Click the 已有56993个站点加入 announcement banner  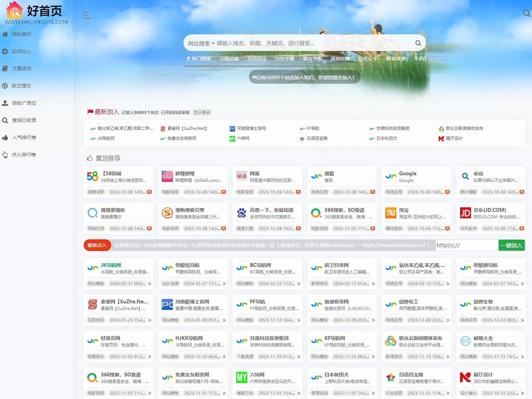[304, 77]
